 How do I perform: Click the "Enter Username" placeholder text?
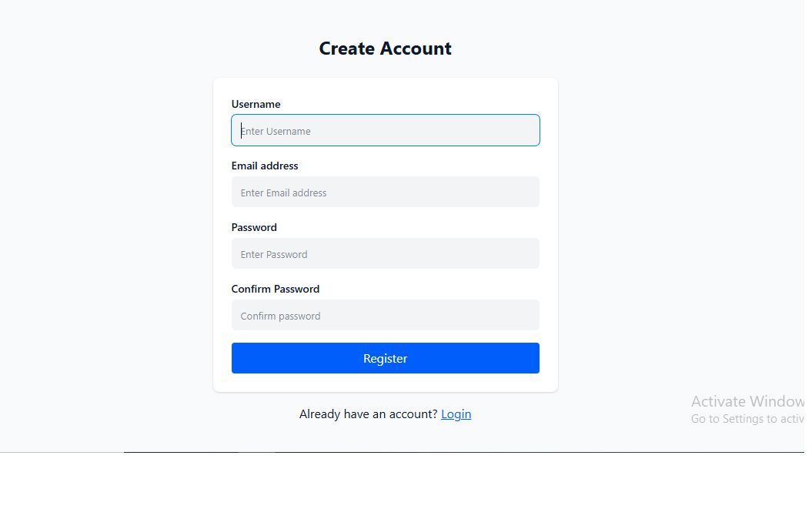point(276,131)
